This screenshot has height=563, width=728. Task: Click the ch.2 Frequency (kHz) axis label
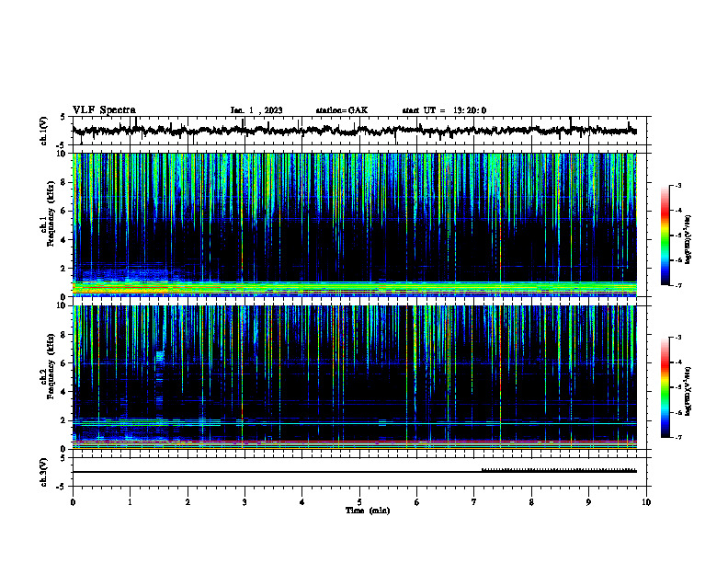[51, 366]
